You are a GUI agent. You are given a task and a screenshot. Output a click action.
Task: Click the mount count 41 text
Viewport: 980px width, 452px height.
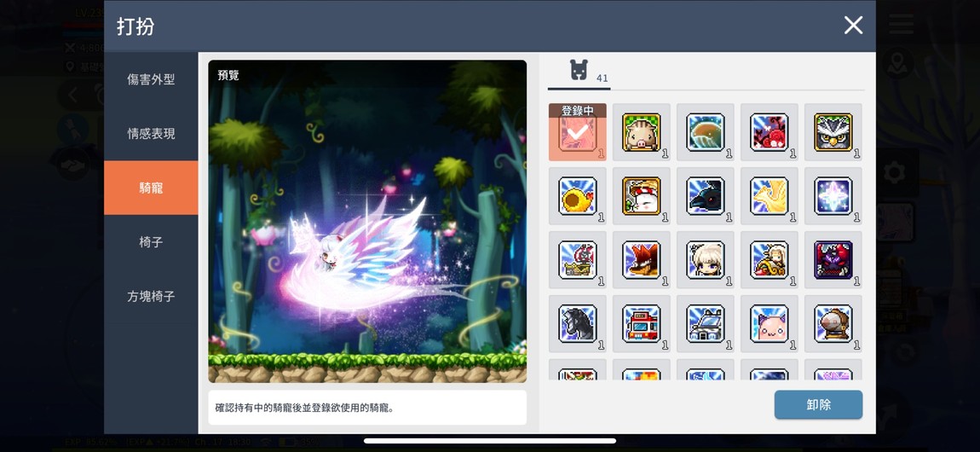[602, 78]
